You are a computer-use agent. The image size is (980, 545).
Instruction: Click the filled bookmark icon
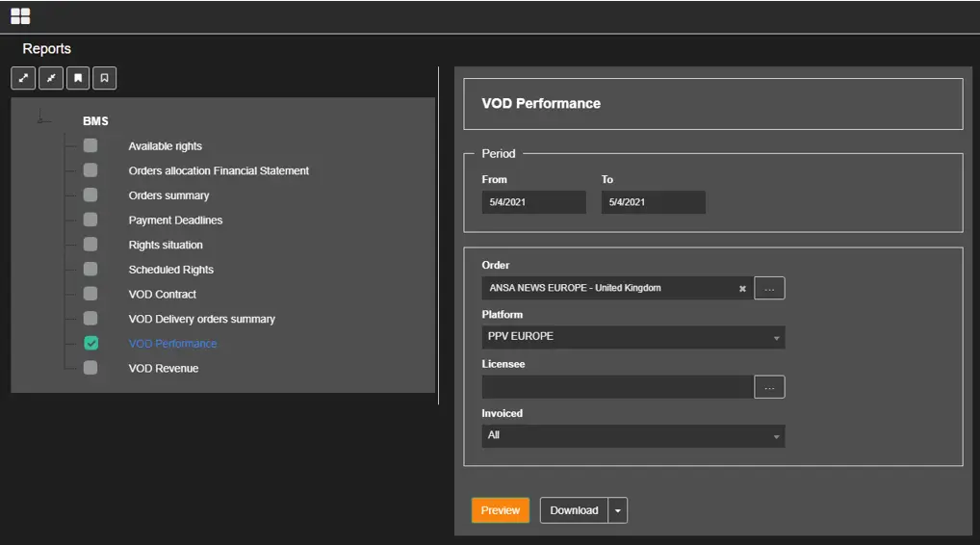78,78
